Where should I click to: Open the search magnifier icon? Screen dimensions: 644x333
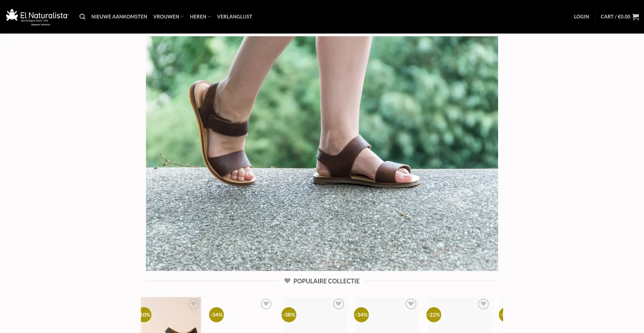pos(82,17)
